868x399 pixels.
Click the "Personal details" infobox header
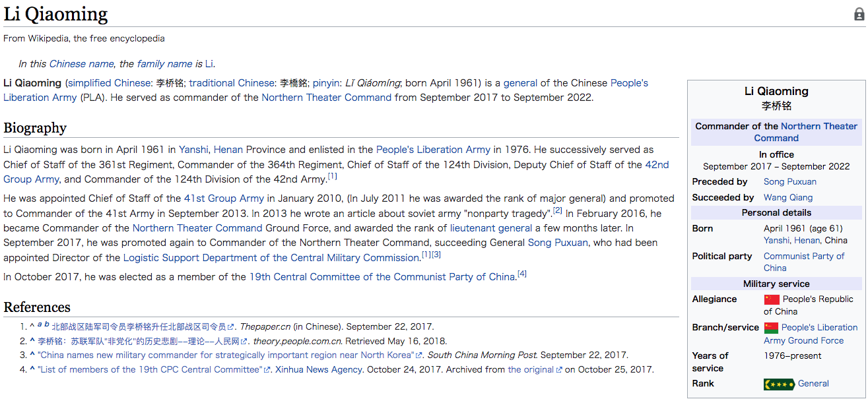tap(776, 213)
